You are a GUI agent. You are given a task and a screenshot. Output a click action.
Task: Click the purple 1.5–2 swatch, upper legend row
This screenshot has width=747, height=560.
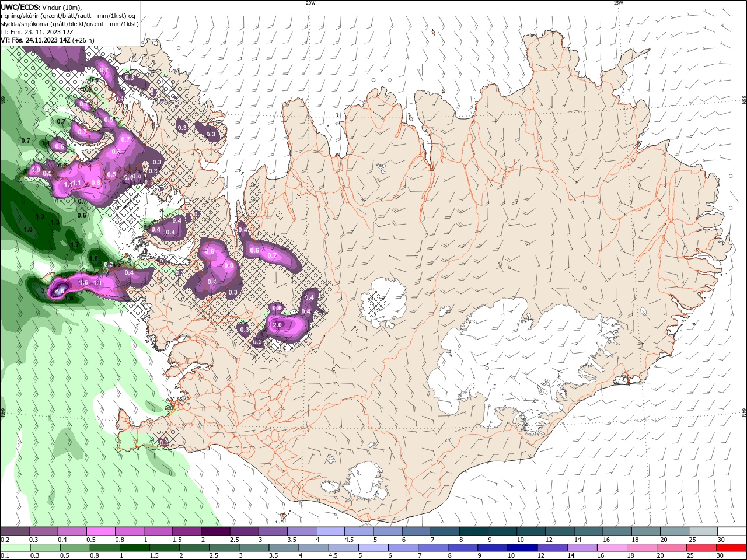pyautogui.click(x=187, y=531)
